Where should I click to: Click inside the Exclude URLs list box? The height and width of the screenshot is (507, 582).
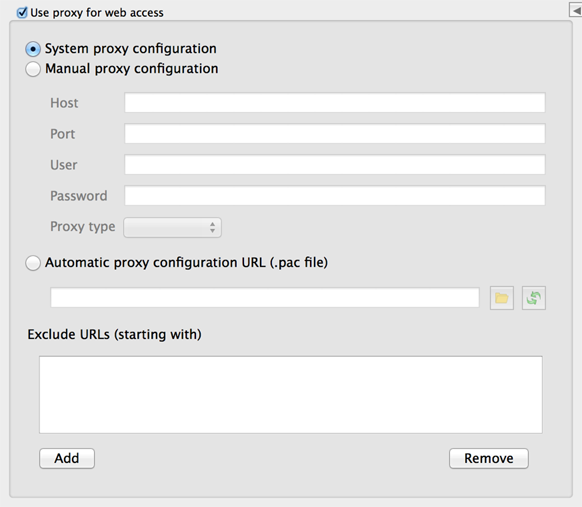291,395
